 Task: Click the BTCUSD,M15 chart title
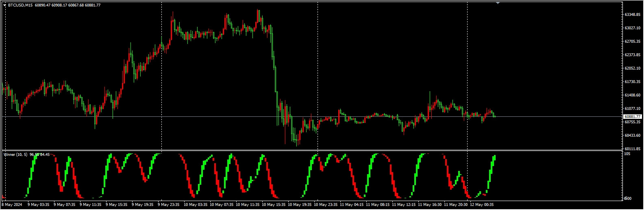(20, 5)
